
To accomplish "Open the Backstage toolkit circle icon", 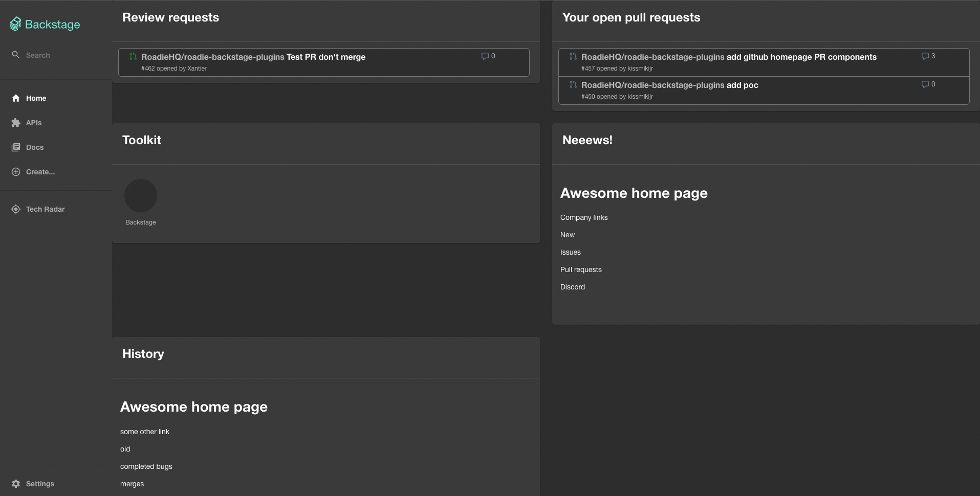I will point(141,195).
